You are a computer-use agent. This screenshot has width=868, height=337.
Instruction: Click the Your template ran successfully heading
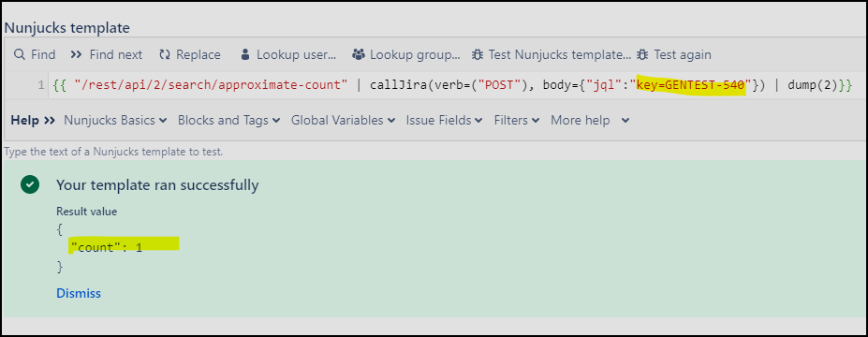157,184
